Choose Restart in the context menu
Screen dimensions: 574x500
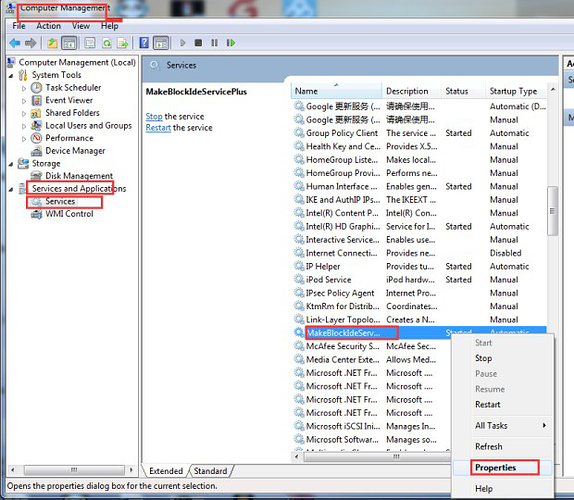pyautogui.click(x=503, y=404)
